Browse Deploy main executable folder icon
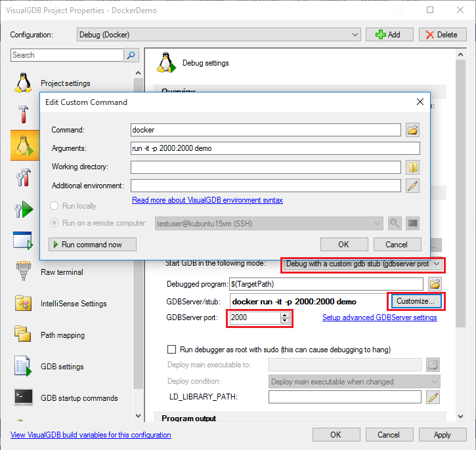 pos(433,365)
